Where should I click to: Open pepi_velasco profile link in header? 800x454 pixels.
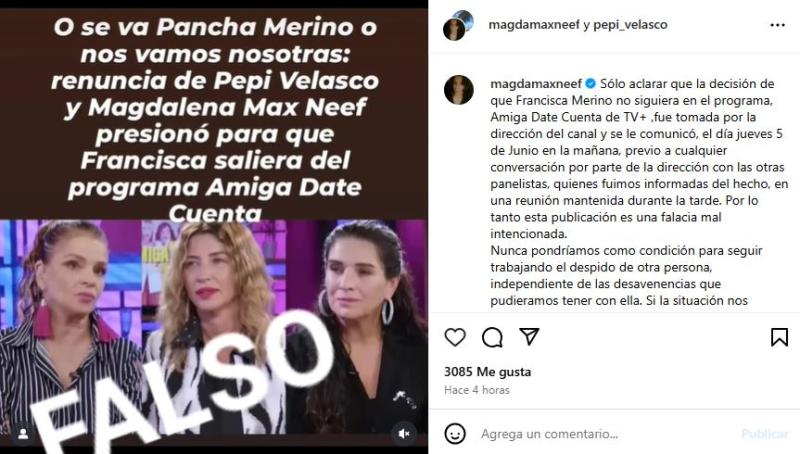click(x=630, y=24)
